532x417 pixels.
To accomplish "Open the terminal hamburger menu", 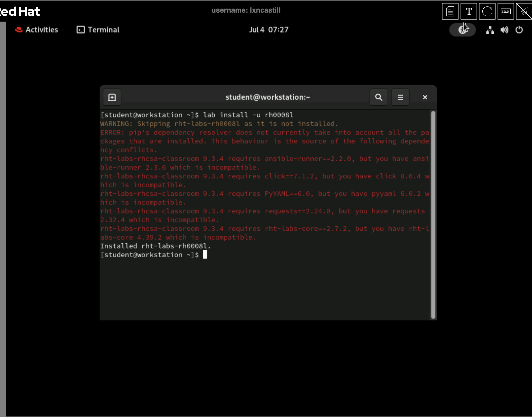I will [400, 97].
